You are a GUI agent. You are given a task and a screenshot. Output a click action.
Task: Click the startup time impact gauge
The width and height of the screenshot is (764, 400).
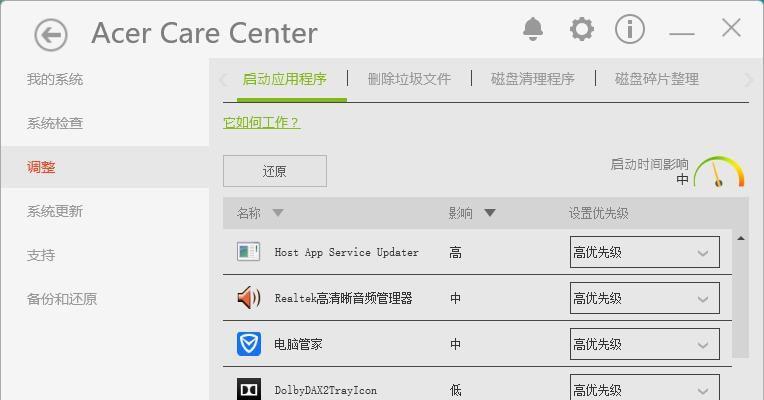tap(719, 171)
